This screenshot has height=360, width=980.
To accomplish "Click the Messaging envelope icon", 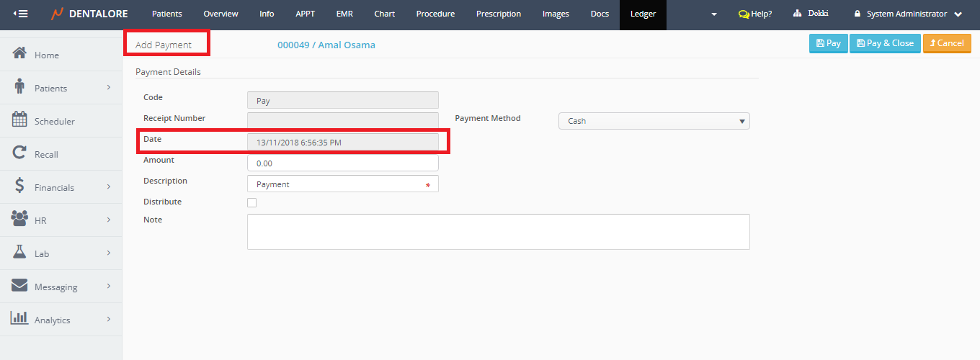I will point(20,286).
